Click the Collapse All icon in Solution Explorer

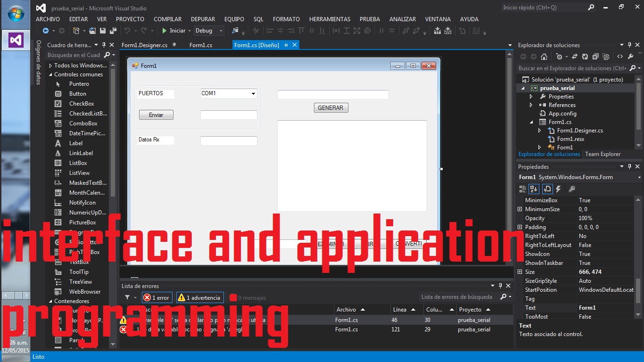[595, 57]
